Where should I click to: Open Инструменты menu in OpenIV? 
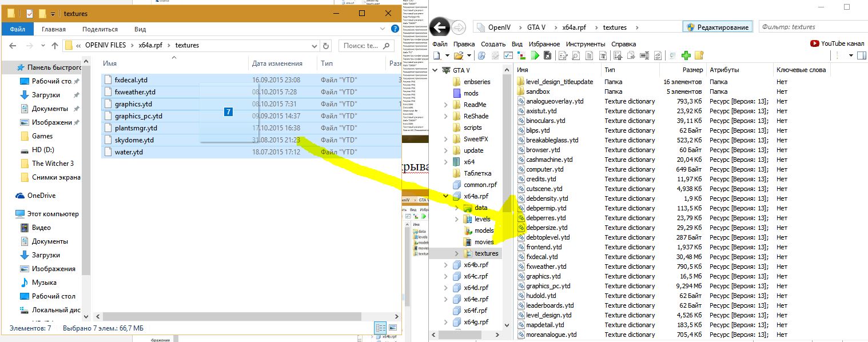585,44
